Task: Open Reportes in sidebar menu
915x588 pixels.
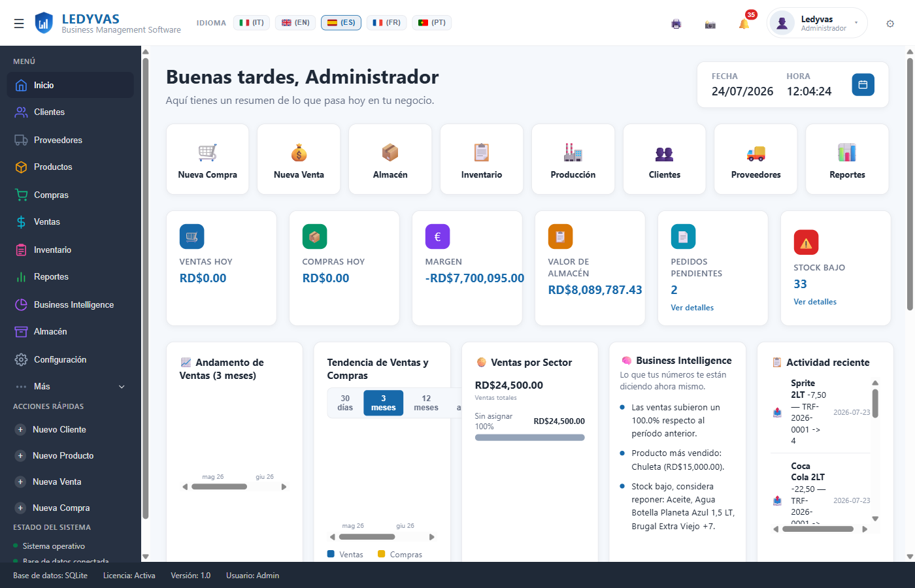Action: (x=71, y=277)
